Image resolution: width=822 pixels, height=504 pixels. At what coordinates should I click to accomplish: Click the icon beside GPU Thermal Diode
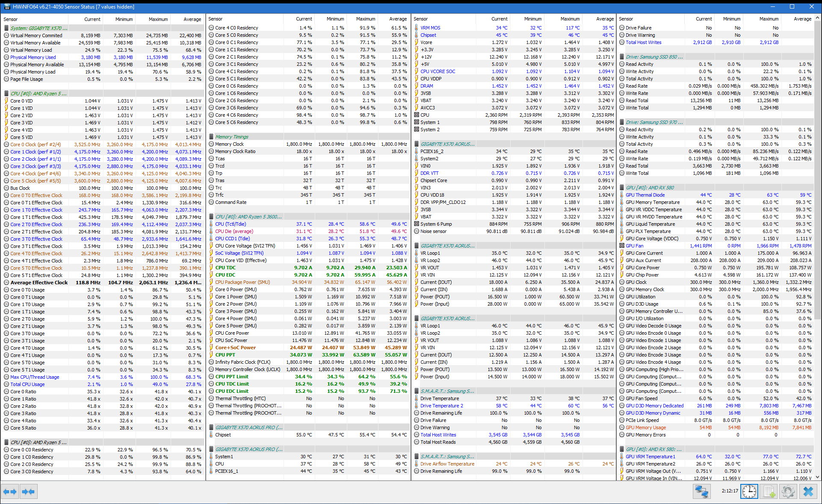click(x=622, y=195)
